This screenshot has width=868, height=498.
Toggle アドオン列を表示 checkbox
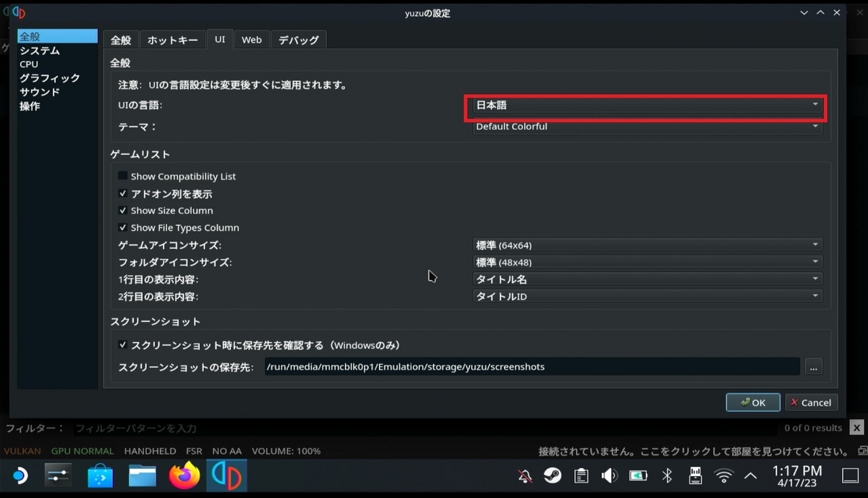[x=123, y=194]
